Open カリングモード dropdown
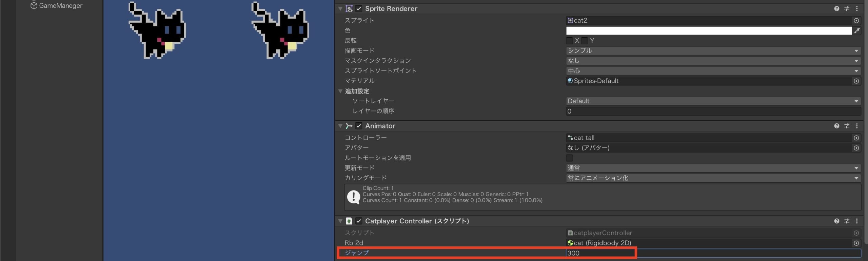Image resolution: width=868 pixels, height=261 pixels. click(x=713, y=178)
